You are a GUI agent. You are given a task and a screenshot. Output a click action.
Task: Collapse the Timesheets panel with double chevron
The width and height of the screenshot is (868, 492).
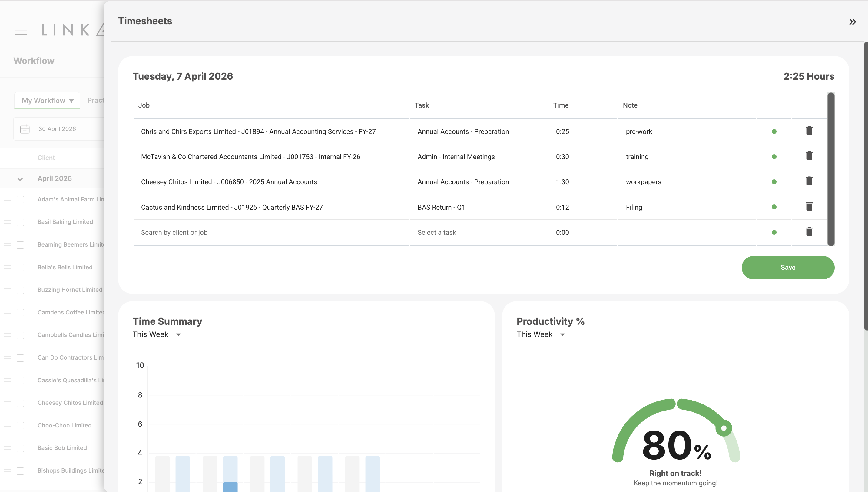click(x=853, y=22)
